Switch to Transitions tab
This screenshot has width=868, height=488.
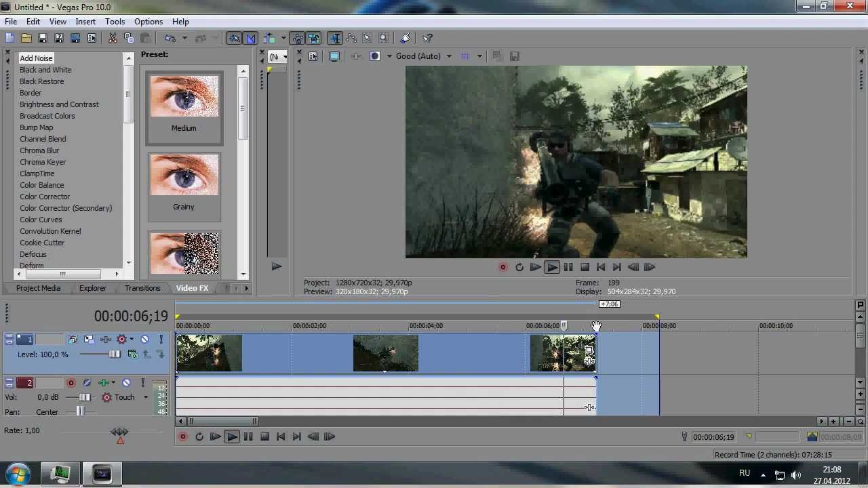[x=142, y=288]
